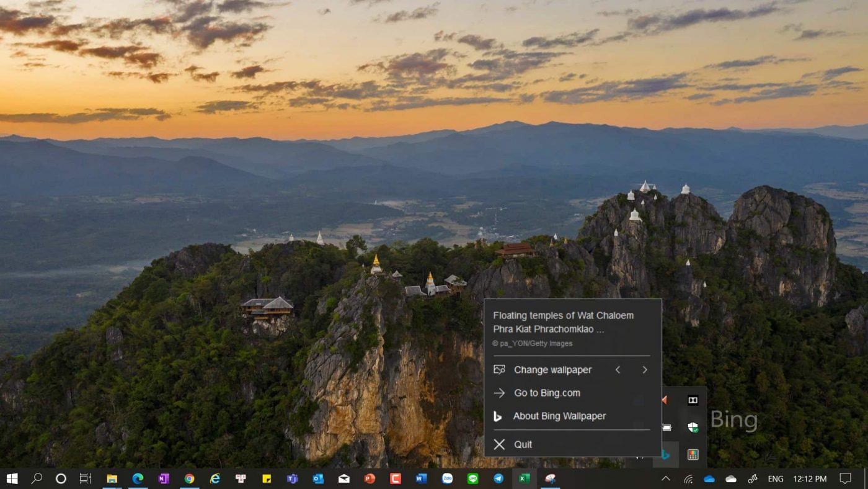Advance to next wallpaper using right arrow

pos(645,370)
